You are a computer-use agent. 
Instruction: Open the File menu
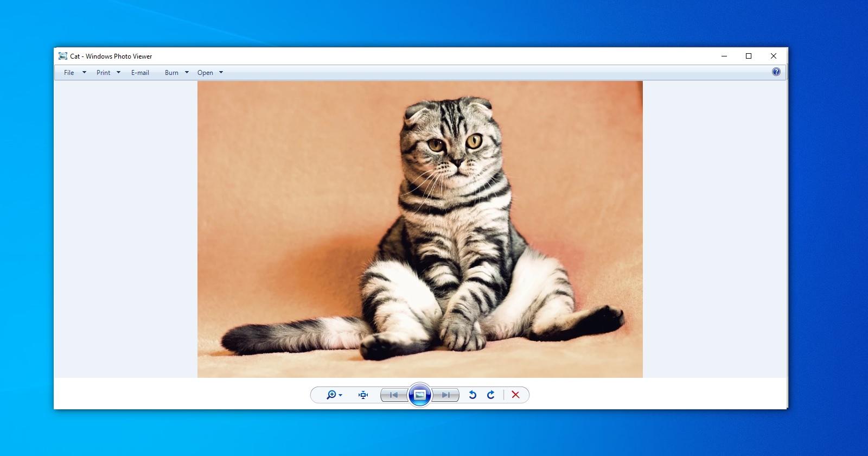point(69,72)
